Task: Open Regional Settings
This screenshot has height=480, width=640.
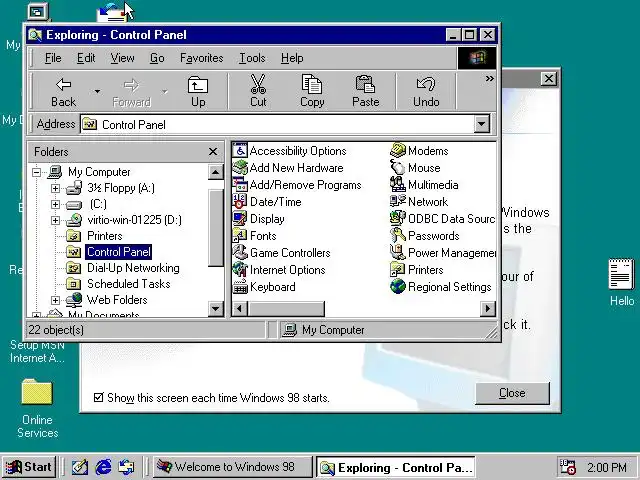Action: pyautogui.click(x=441, y=287)
